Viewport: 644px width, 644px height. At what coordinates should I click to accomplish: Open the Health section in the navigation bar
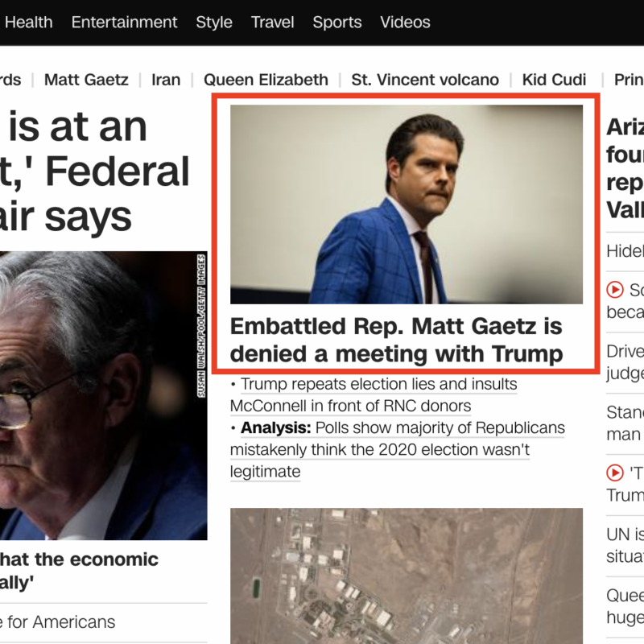coord(28,23)
